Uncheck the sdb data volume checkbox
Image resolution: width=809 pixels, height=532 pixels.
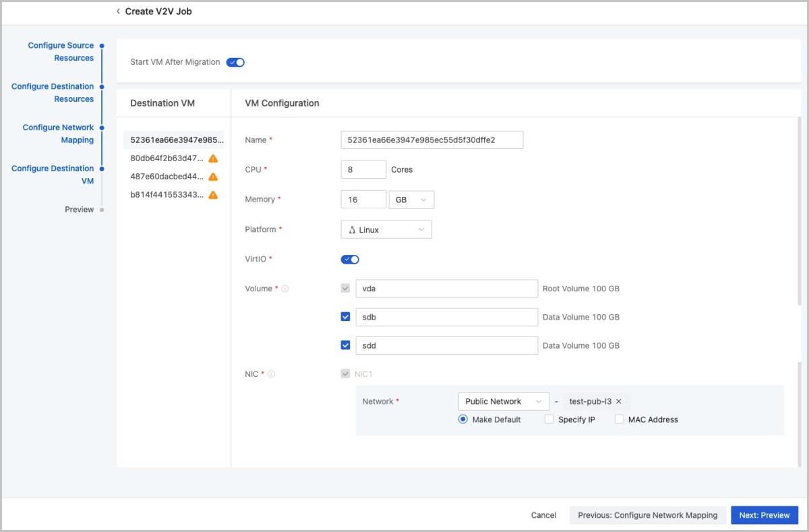pos(346,317)
